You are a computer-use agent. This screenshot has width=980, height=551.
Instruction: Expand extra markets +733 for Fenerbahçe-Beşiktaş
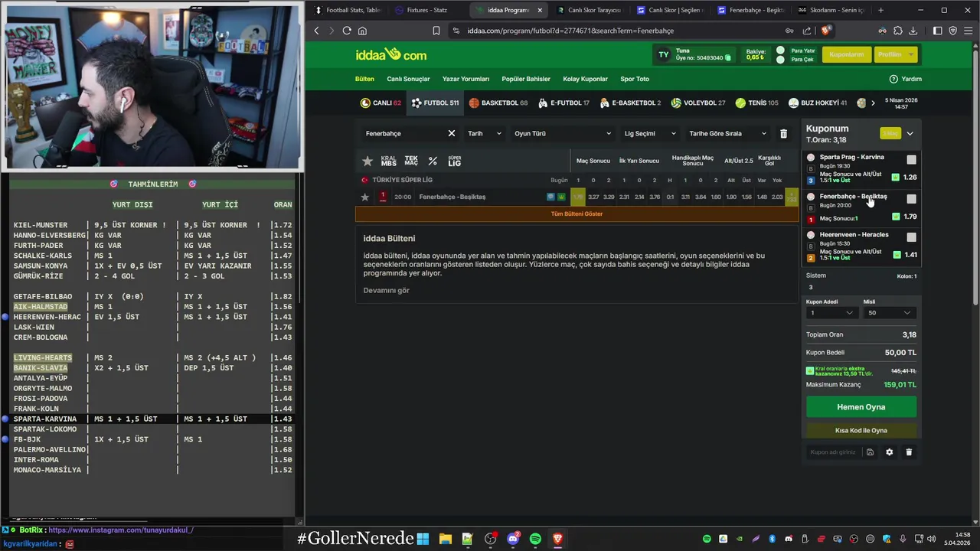(791, 197)
